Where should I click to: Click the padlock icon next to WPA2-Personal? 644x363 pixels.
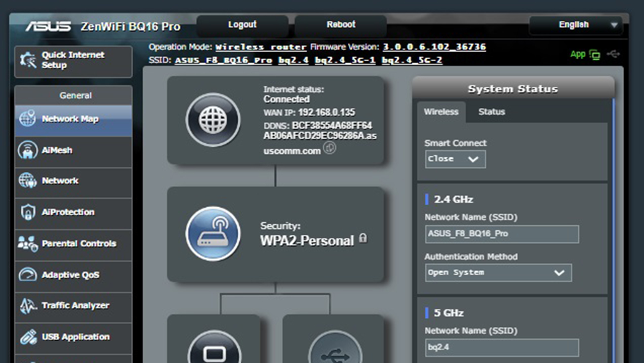[363, 238]
